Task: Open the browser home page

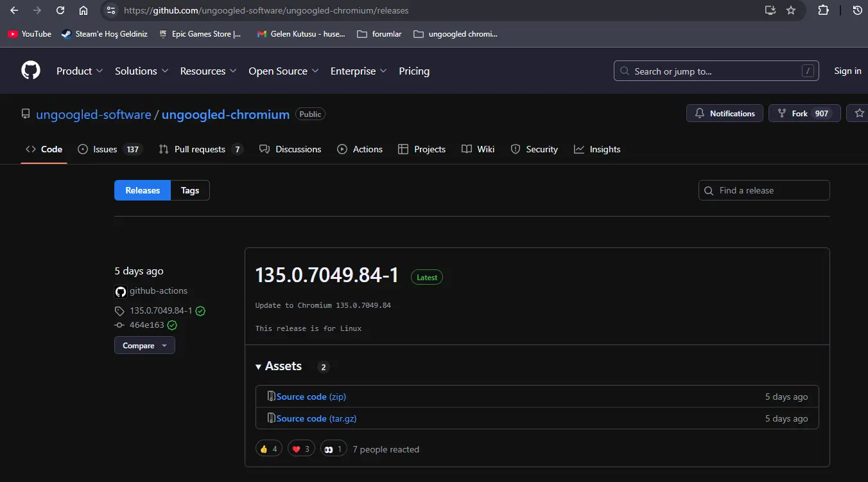Action: pyautogui.click(x=83, y=10)
